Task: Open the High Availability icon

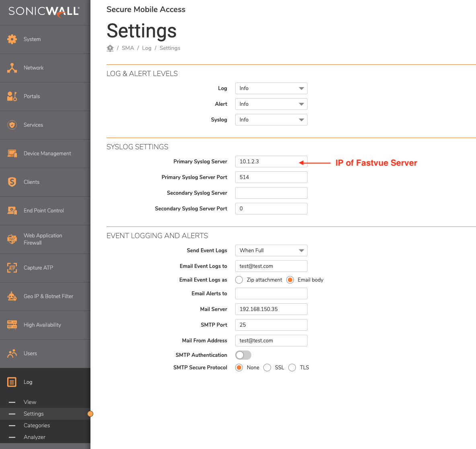Action: click(x=12, y=325)
